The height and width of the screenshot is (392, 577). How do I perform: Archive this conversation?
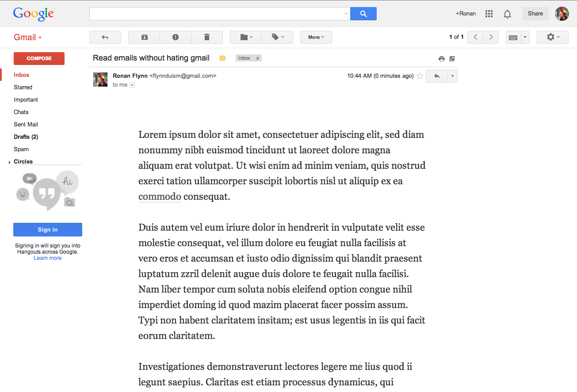(x=144, y=37)
